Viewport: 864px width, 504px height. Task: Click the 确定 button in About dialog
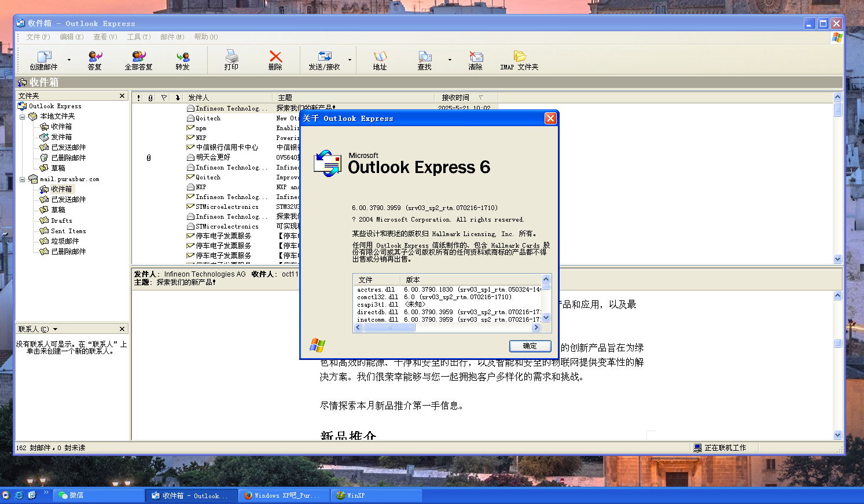point(530,346)
